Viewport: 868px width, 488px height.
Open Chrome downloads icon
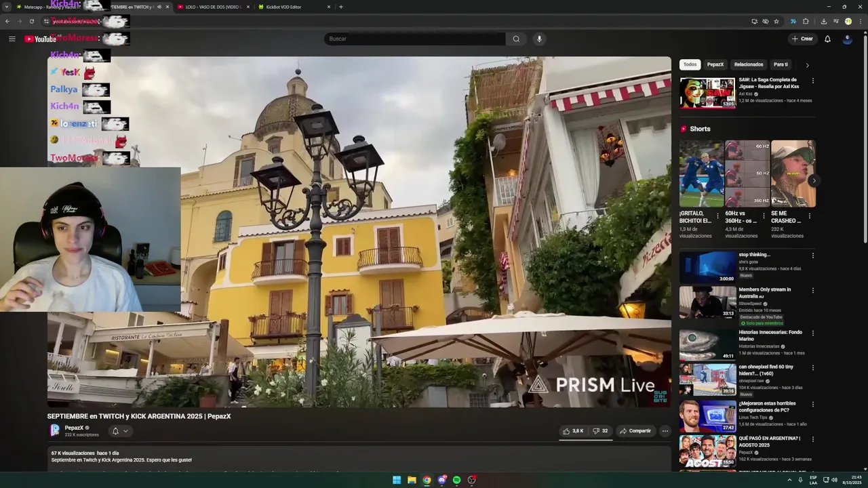(x=823, y=21)
